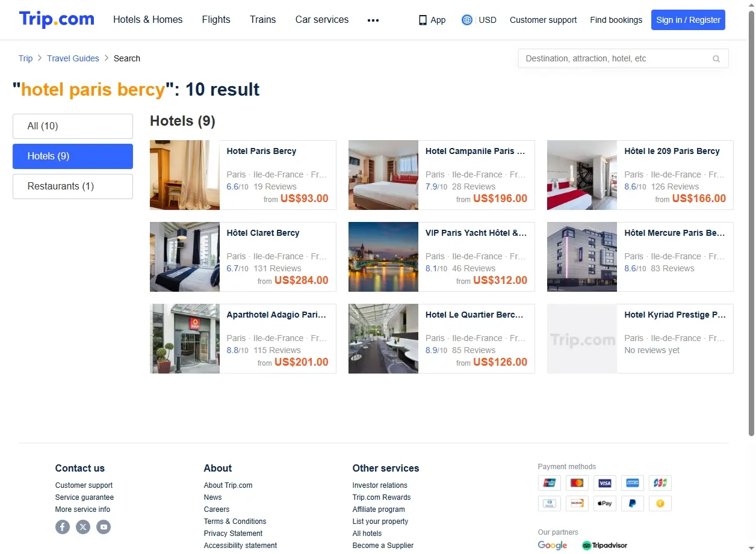Click the US$312.00 price

pos(500,280)
